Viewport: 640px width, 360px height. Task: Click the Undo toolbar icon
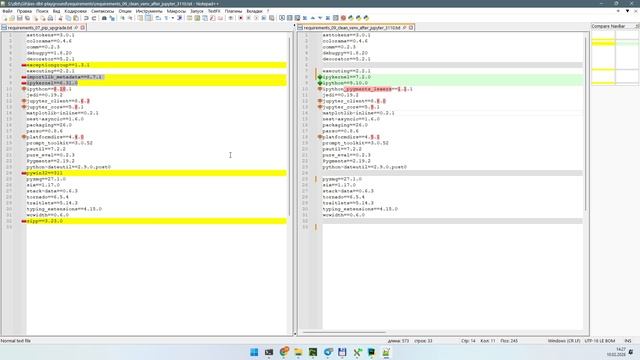tap(86, 18)
